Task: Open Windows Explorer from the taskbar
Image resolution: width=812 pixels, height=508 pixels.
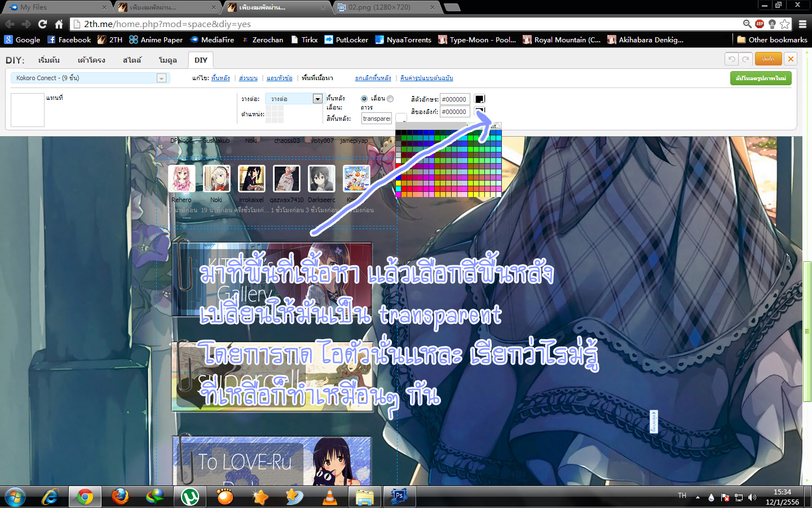Action: pos(365,497)
